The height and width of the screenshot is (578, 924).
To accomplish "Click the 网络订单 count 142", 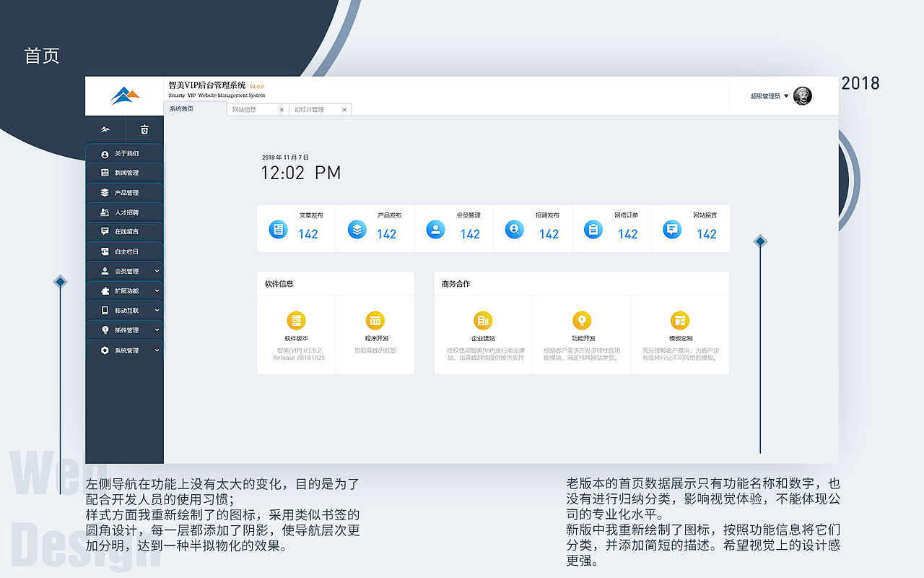I will (628, 234).
